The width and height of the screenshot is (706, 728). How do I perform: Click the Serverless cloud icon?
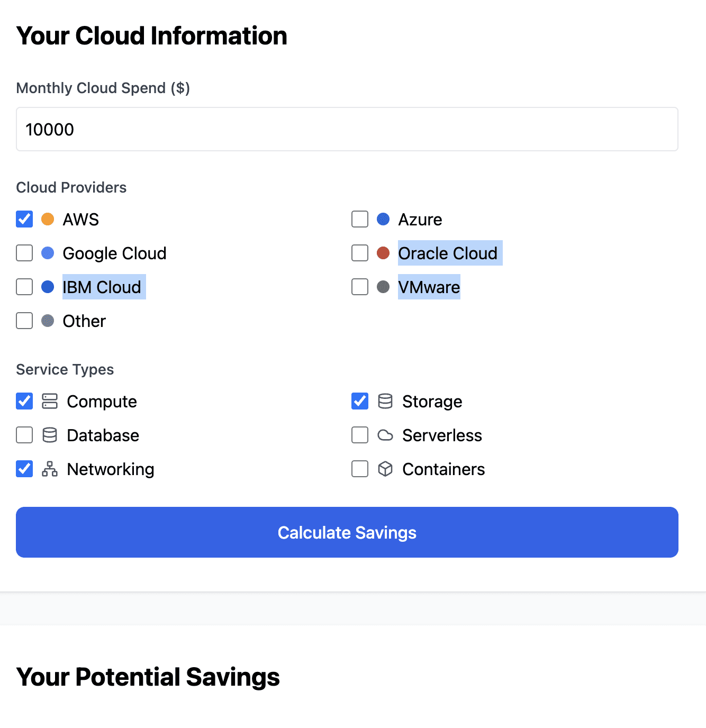pyautogui.click(x=385, y=435)
